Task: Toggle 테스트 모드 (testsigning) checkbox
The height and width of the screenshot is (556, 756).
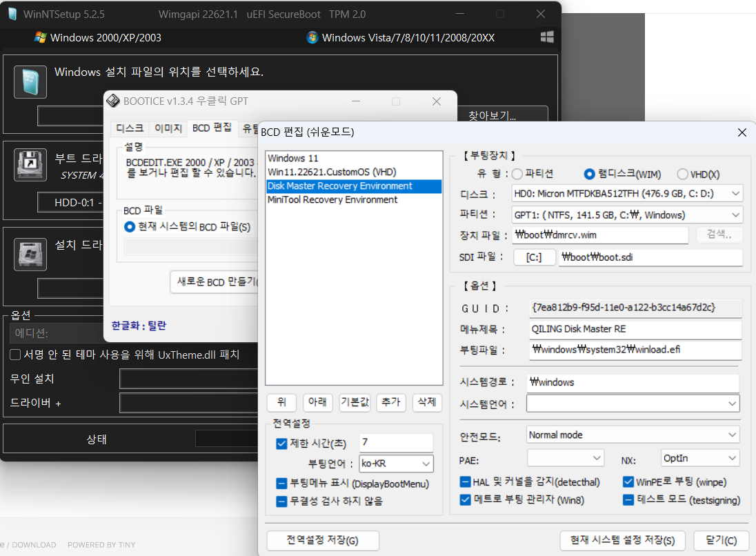Action: (x=628, y=499)
